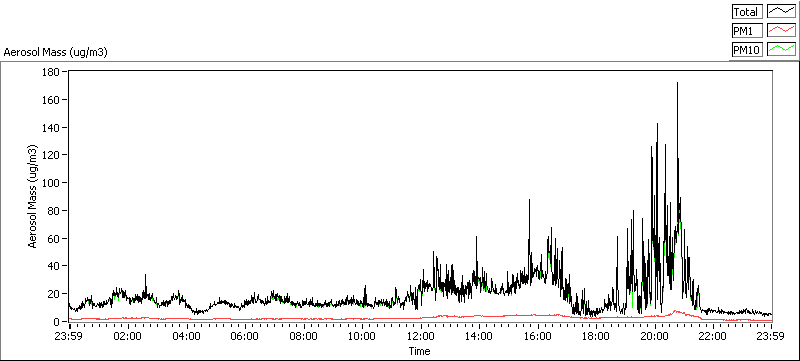The height and width of the screenshot is (361, 800).
Task: Click the PM1 plot legend label
Action: pyautogui.click(x=747, y=31)
